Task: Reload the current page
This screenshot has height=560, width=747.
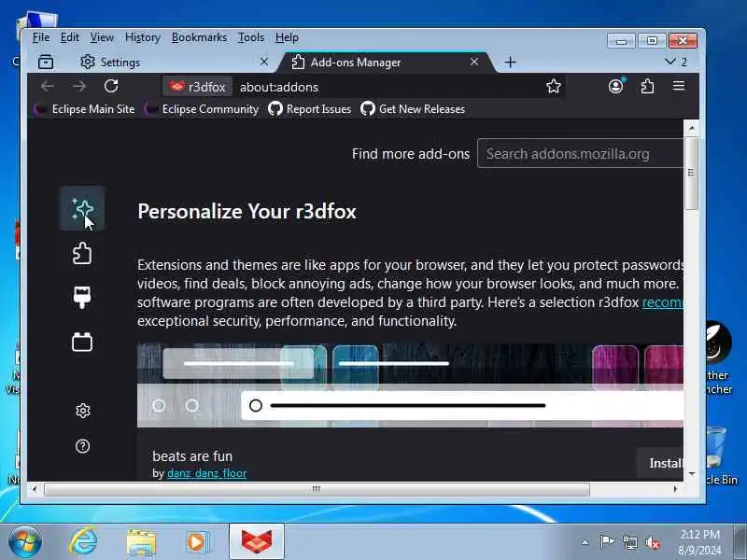Action: click(111, 86)
